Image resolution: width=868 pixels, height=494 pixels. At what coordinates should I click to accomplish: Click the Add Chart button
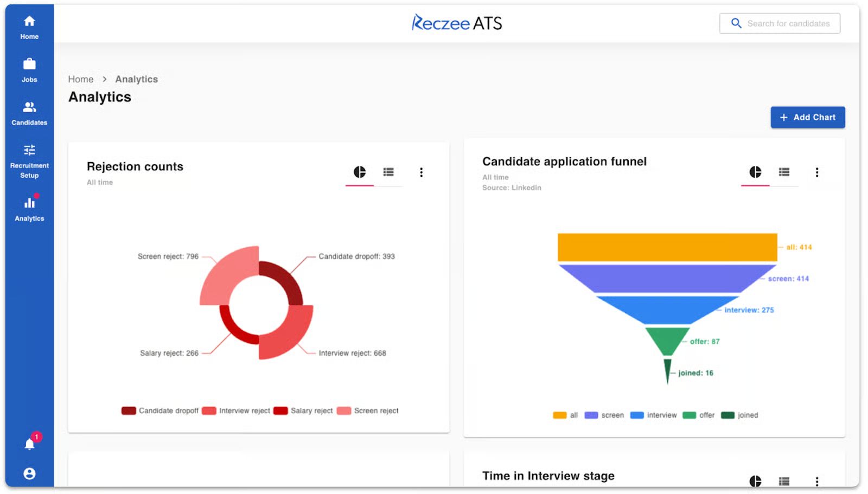[808, 117]
